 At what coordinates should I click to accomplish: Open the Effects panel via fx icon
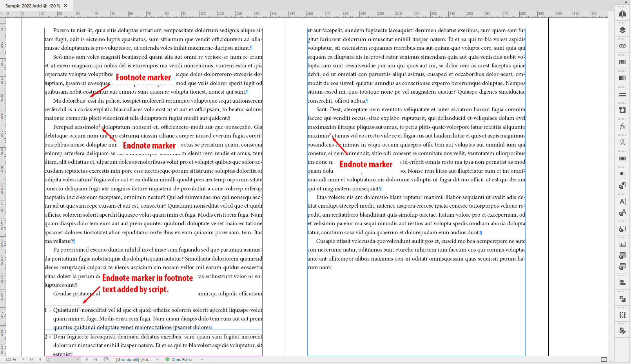tap(622, 126)
